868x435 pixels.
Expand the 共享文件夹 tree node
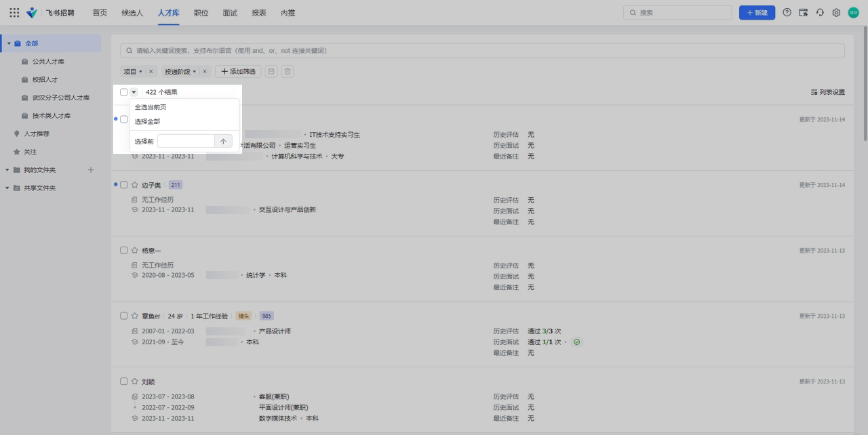[7, 188]
